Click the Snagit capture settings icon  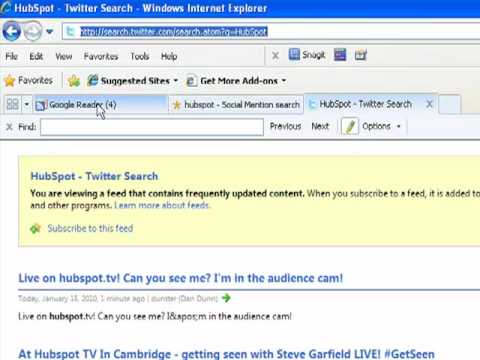pyautogui.click(x=360, y=55)
